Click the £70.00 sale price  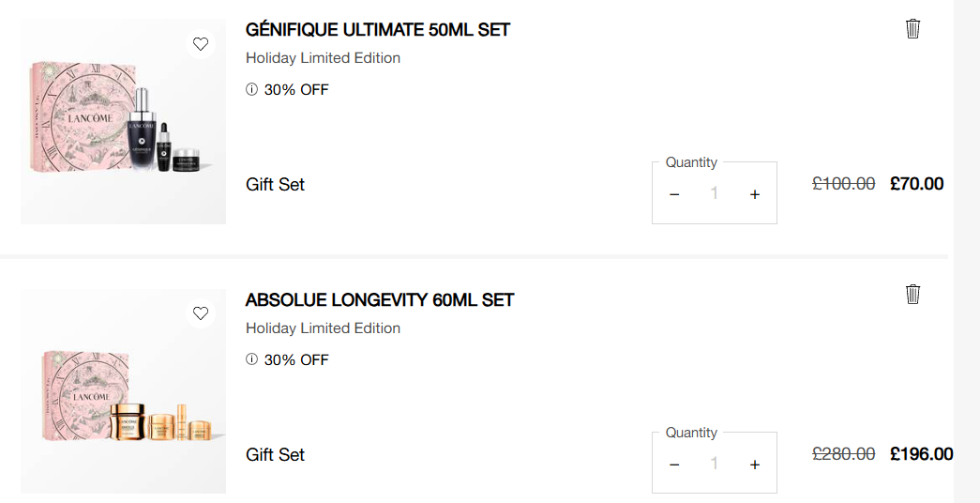click(x=916, y=184)
